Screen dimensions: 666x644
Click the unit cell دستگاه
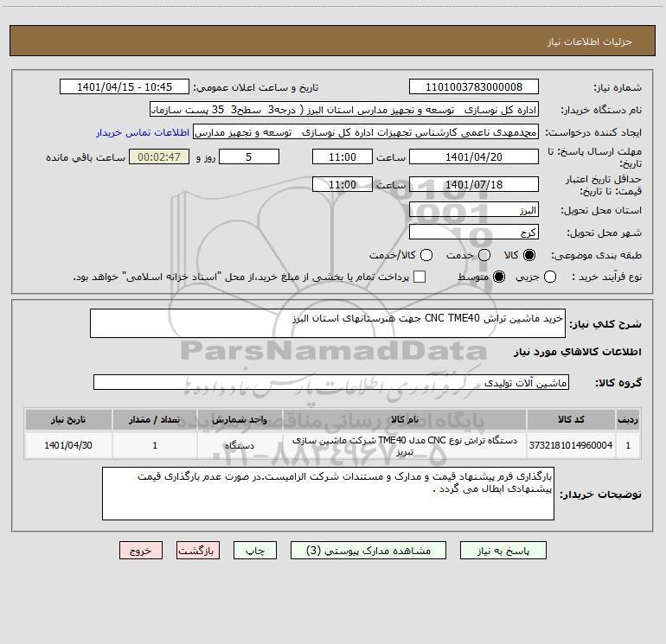240,445
